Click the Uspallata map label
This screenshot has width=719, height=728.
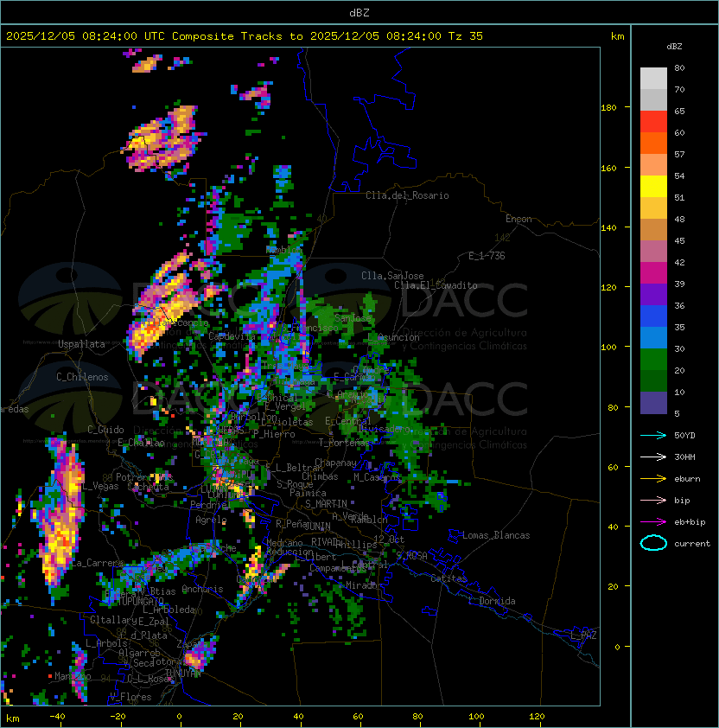click(82, 344)
